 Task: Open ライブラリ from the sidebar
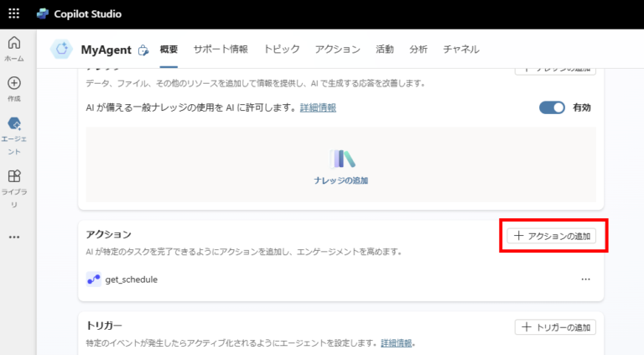click(x=14, y=186)
